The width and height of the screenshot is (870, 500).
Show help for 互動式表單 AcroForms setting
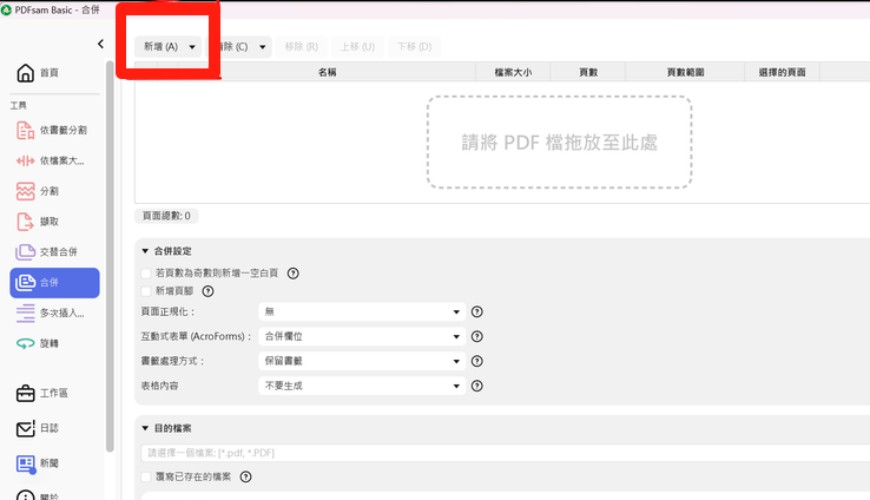(477, 336)
